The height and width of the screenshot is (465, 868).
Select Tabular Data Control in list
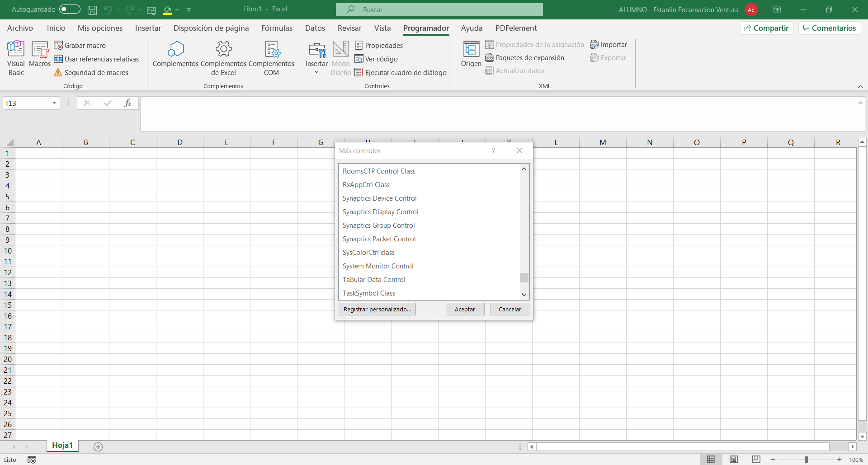coord(429,279)
